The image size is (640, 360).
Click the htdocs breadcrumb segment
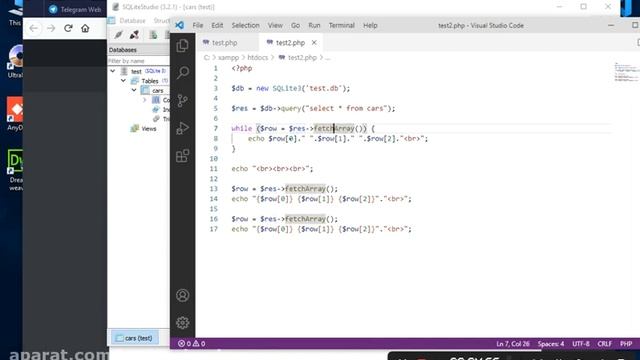pos(258,58)
